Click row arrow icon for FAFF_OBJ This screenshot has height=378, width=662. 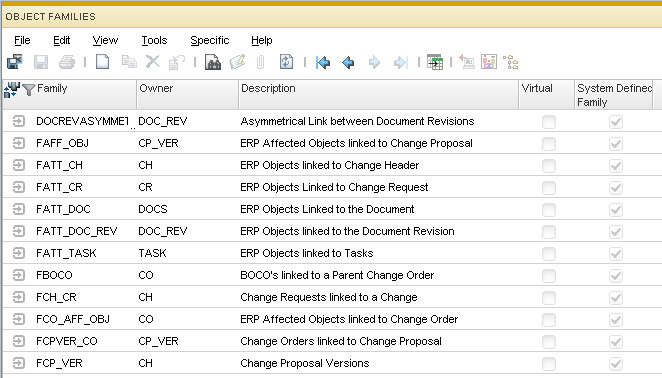(x=19, y=143)
